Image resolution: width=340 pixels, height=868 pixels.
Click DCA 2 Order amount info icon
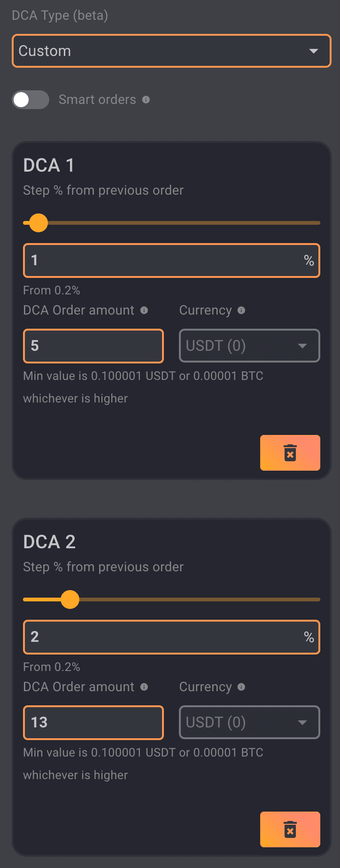[x=144, y=687]
